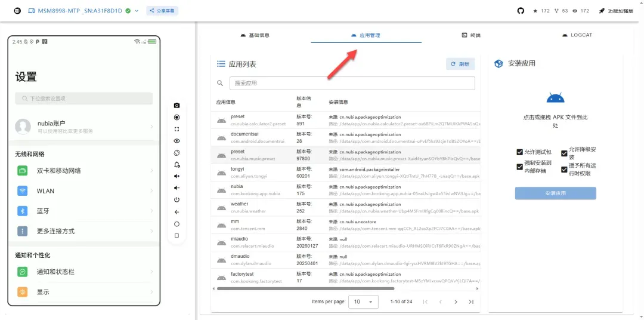Send the Android back arrow command
The height and width of the screenshot is (320, 644).
(x=177, y=212)
